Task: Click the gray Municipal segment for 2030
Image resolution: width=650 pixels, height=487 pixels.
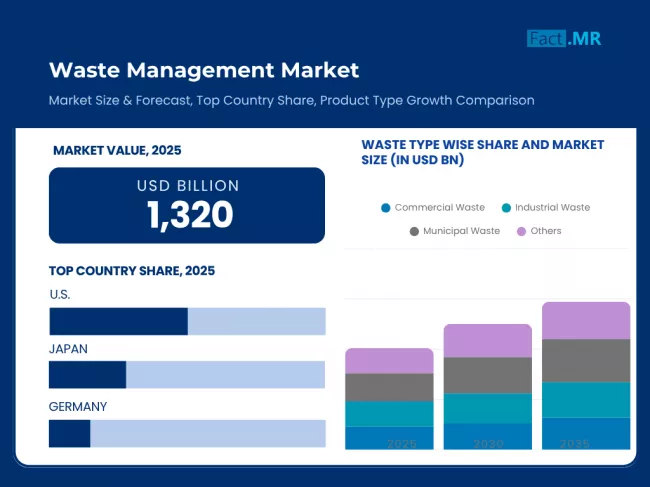Action: 488,376
